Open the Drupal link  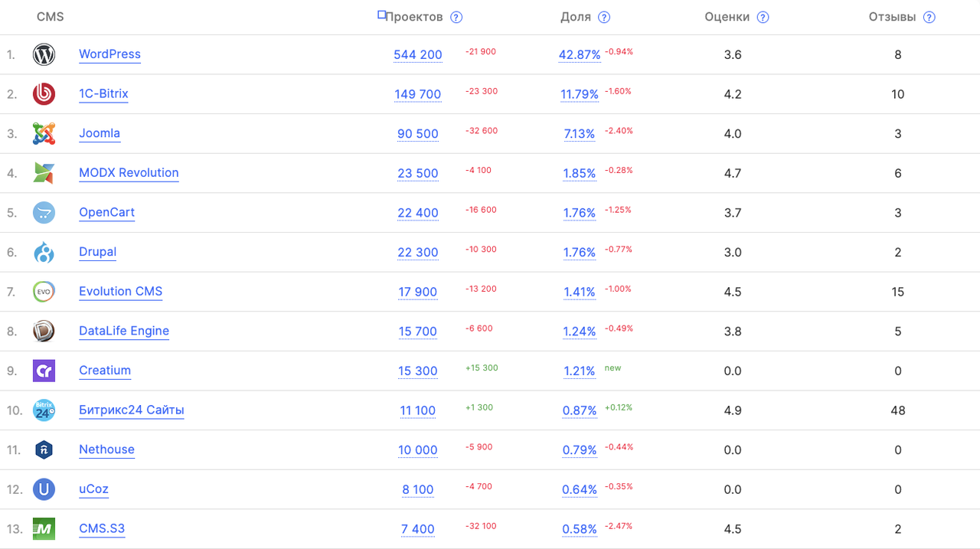click(97, 252)
